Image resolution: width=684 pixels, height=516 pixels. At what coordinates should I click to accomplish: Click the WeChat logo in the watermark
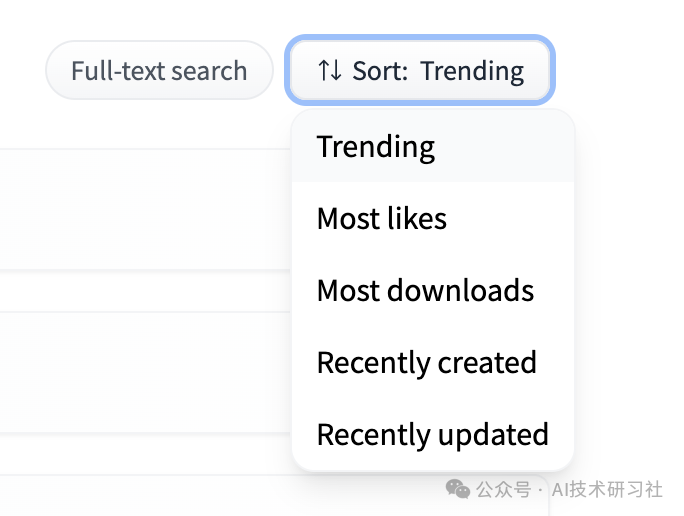457,489
